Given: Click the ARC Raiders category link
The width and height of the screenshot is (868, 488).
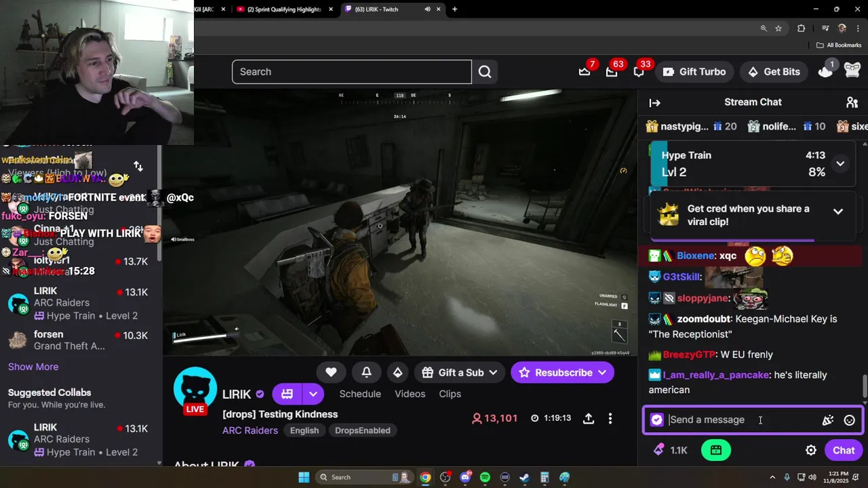Looking at the screenshot, I should (x=250, y=430).
